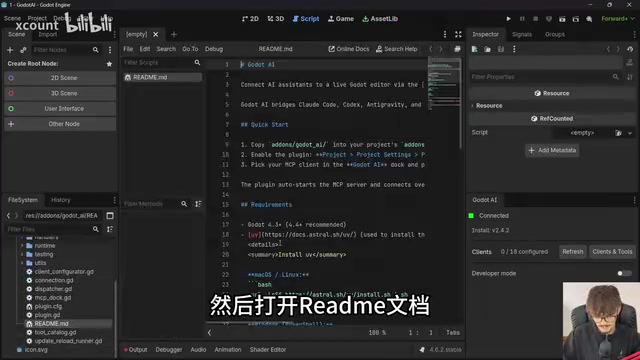640x360 pixels.
Task: Switch to the 3D workspace
Action: (276, 19)
